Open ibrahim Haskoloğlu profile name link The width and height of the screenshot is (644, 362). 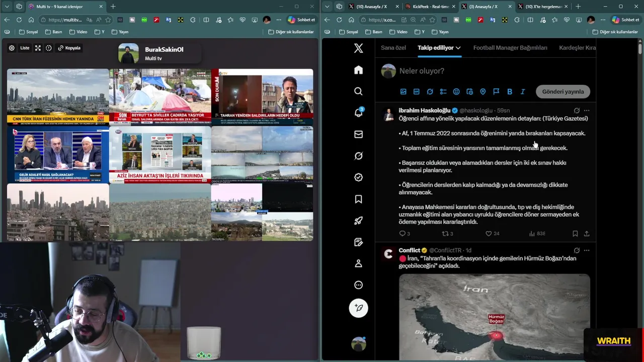424,110
